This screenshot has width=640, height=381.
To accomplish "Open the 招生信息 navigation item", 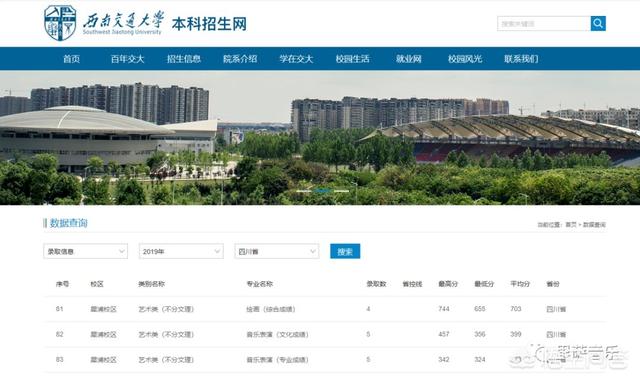I will [184, 59].
